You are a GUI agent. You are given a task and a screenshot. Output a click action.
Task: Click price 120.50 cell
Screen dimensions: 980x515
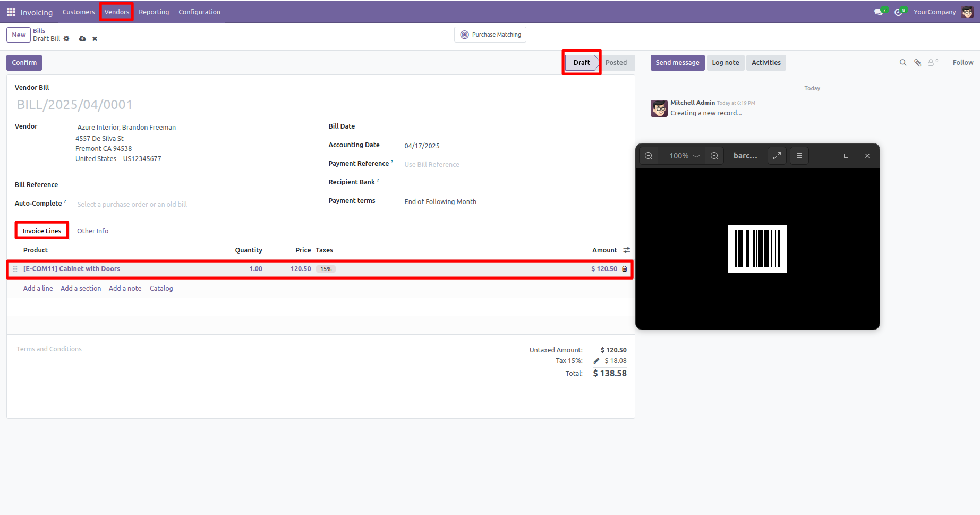(301, 269)
